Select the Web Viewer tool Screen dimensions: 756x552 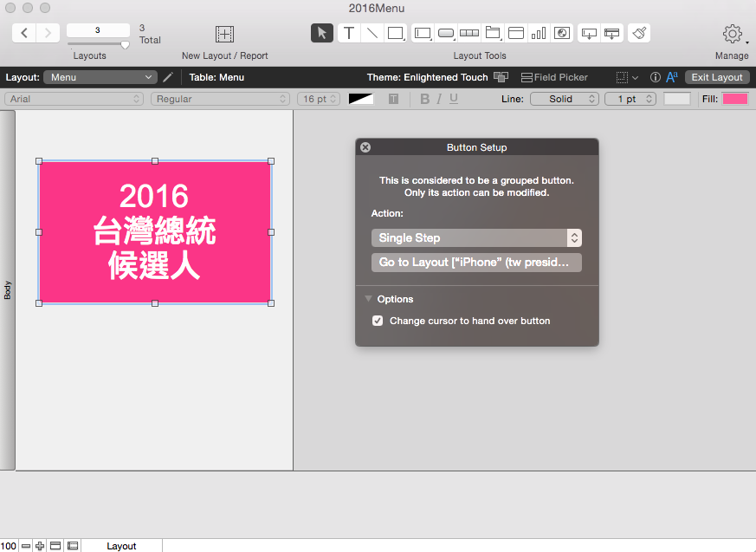tap(562, 33)
